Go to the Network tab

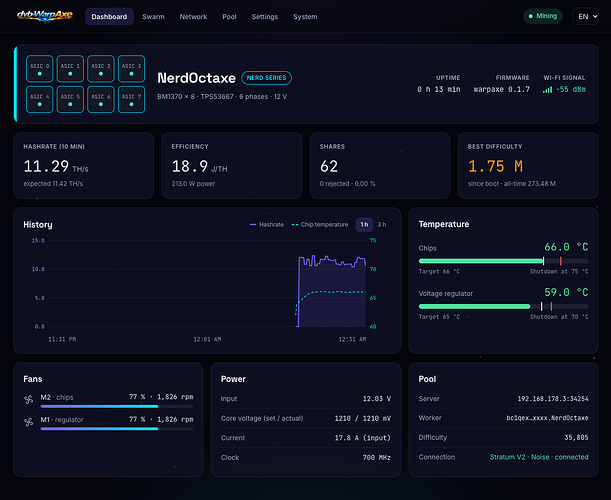[x=193, y=17]
